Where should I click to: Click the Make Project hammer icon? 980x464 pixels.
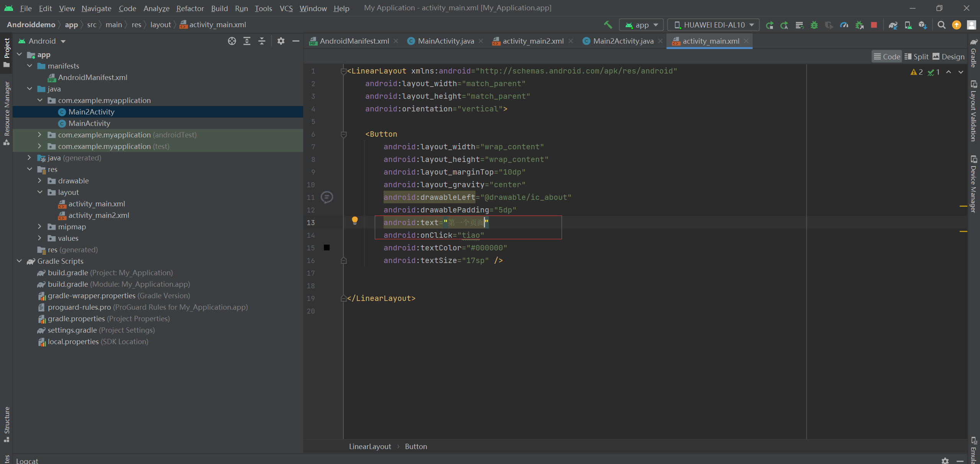click(608, 25)
